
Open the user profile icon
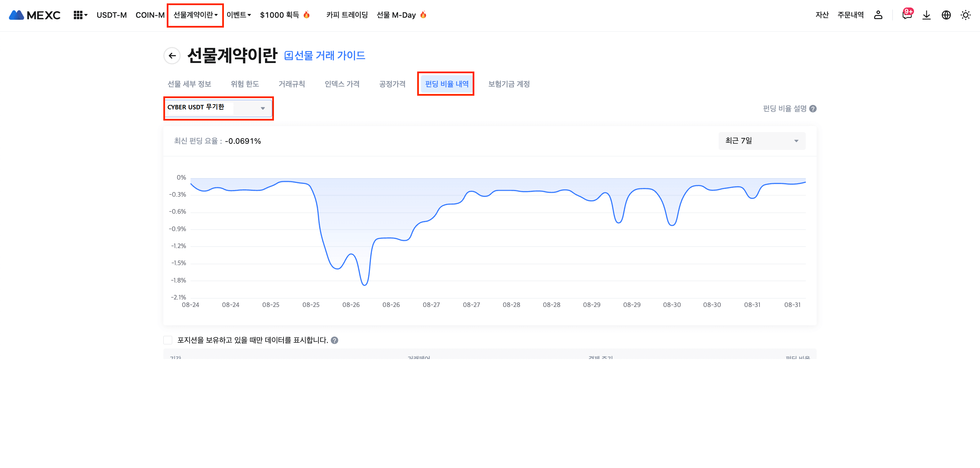click(878, 15)
